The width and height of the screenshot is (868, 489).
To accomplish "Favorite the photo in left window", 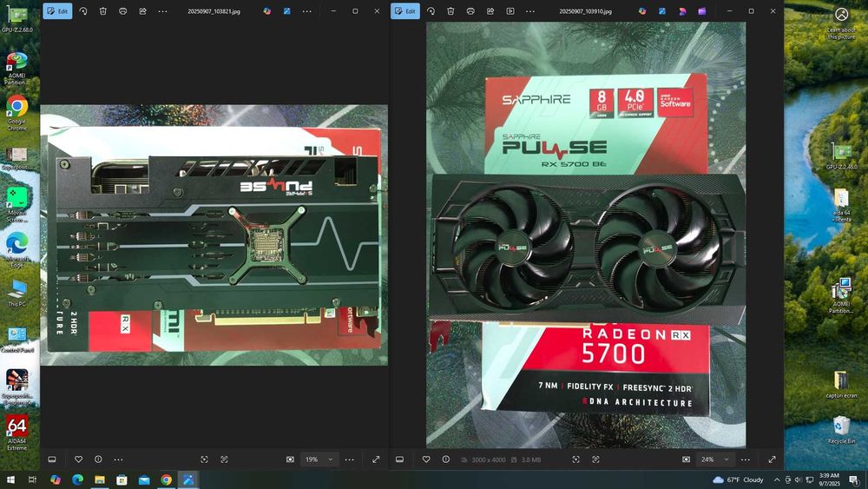I will [x=79, y=459].
